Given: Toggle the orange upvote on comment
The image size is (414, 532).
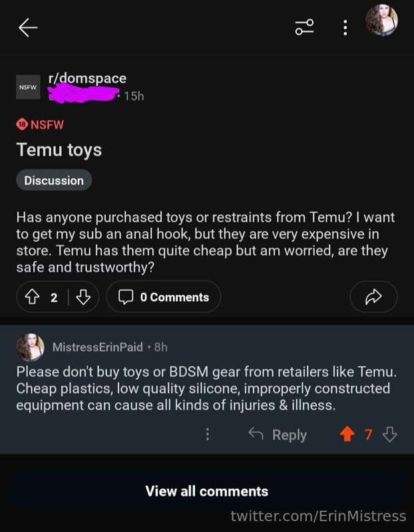Looking at the screenshot, I should coord(347,434).
